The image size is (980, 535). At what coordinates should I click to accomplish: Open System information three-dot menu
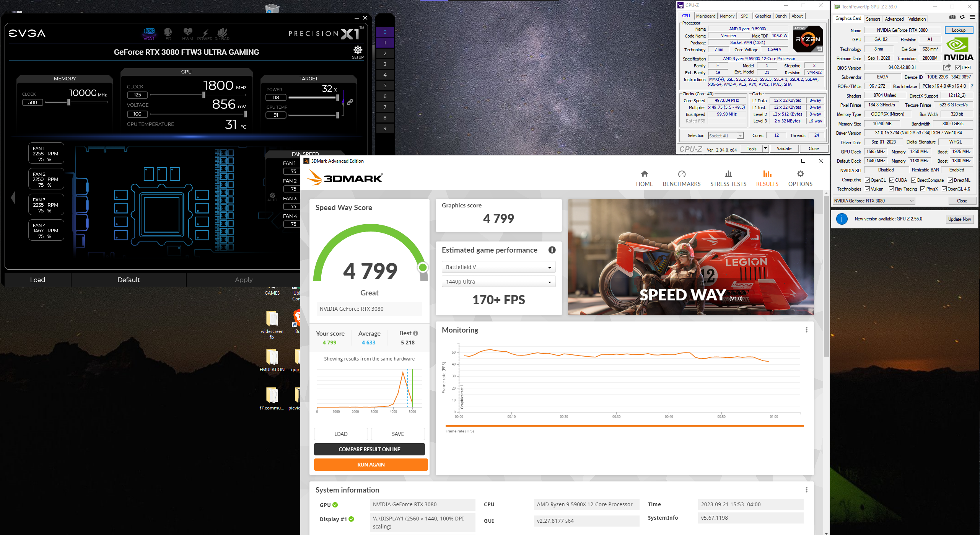(x=806, y=490)
